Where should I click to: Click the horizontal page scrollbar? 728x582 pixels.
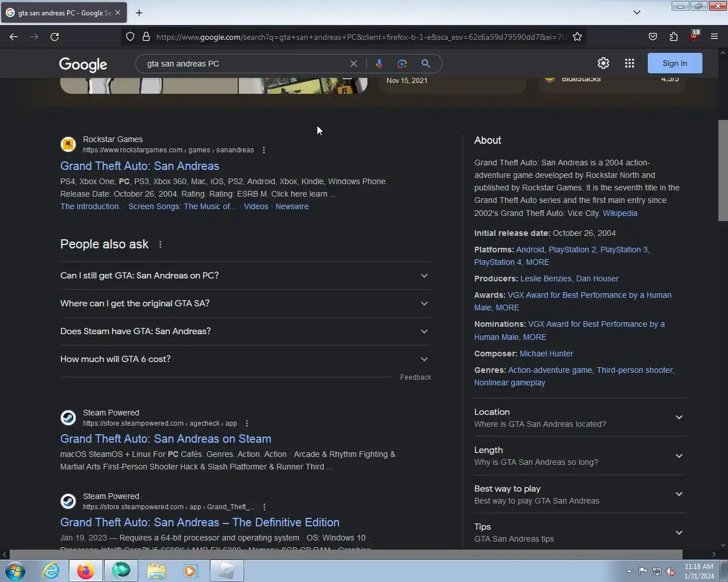pos(346,554)
